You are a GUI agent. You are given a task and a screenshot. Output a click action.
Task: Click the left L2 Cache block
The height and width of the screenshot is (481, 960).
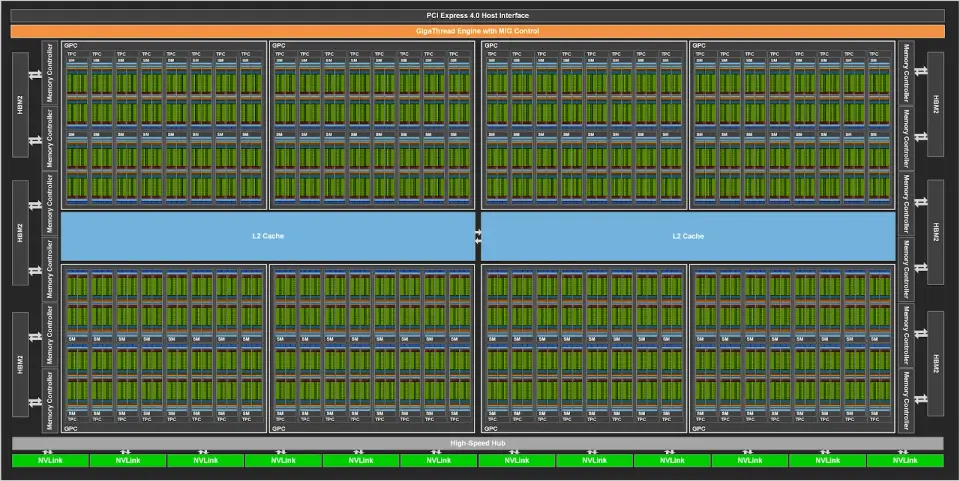[267, 236]
